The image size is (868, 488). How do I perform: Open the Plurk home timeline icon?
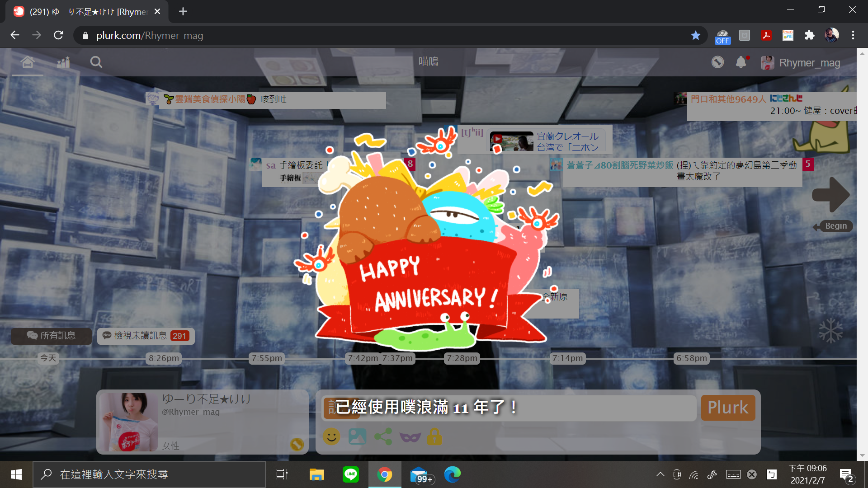pos(28,62)
